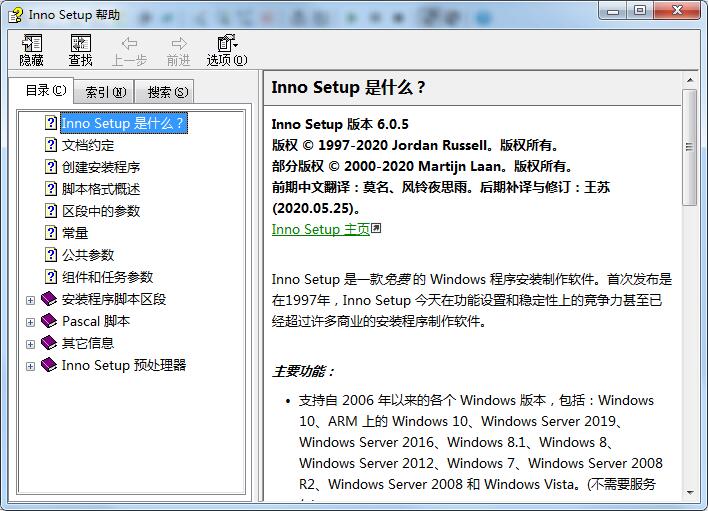
Task: Click book icon beside 安装程序脚本区段
Action: (49, 299)
